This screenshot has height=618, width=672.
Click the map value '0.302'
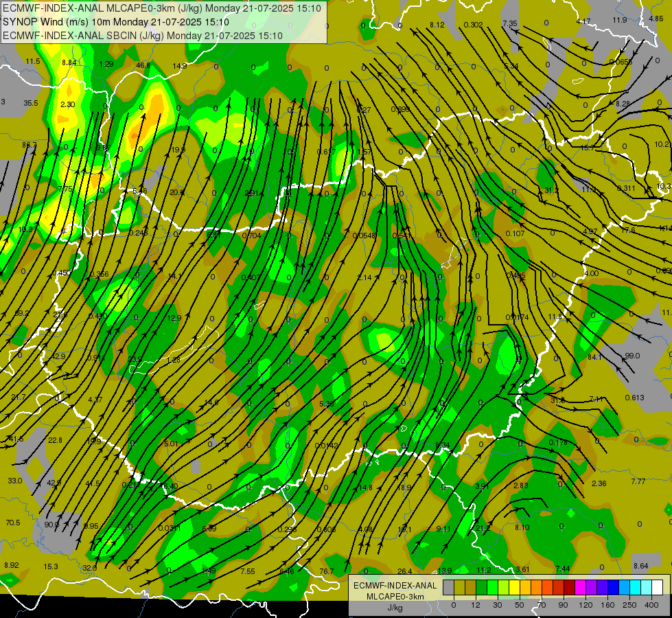coord(473,25)
